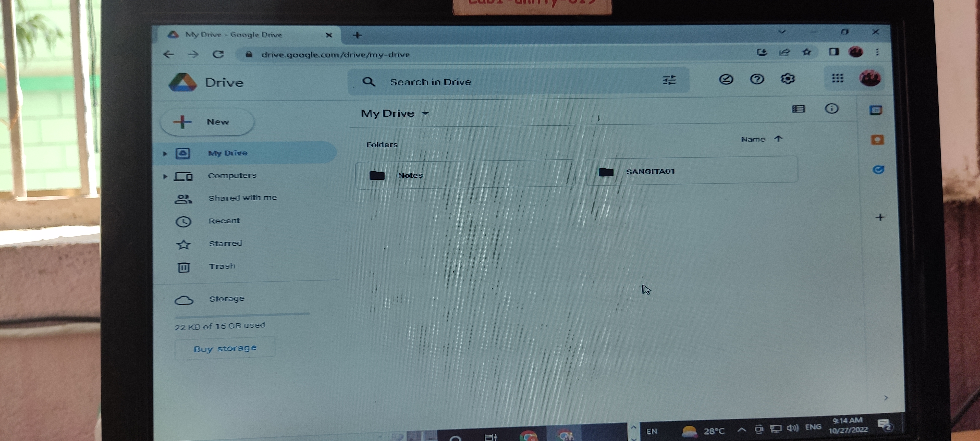Viewport: 980px width, 441px height.
Task: Open Google Calendar side panel icon
Action: pos(875,110)
